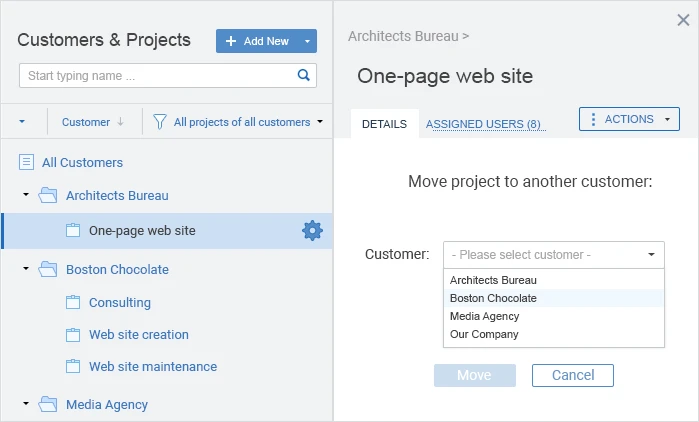Open the Add New dropdown arrow
Image resolution: width=699 pixels, height=422 pixels.
pyautogui.click(x=308, y=41)
